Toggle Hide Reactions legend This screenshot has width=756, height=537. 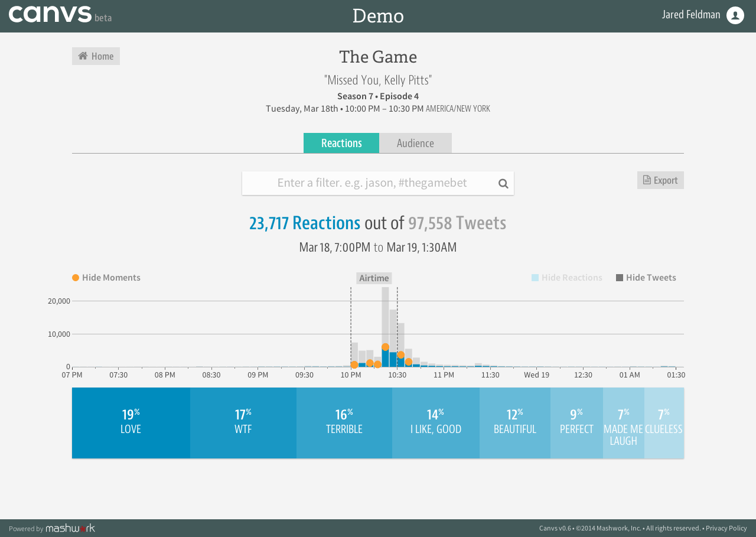(567, 278)
